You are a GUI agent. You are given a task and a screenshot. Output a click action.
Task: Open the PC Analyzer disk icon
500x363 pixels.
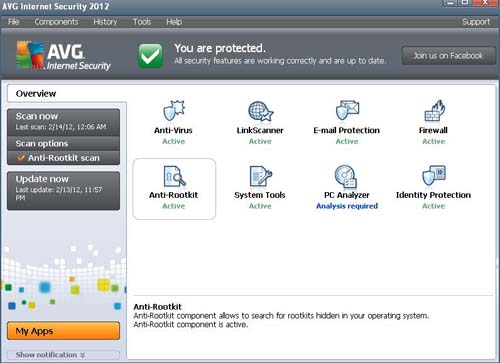point(346,176)
